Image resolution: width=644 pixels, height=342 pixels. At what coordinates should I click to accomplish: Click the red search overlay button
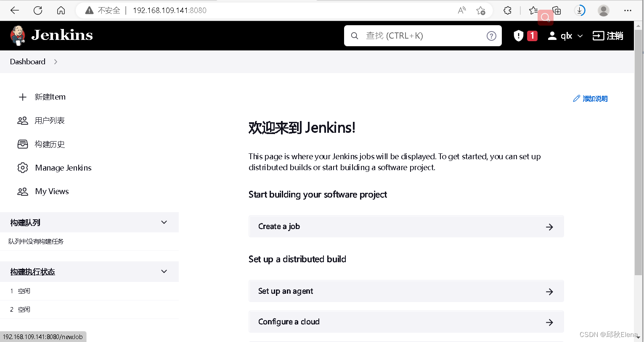pyautogui.click(x=546, y=17)
